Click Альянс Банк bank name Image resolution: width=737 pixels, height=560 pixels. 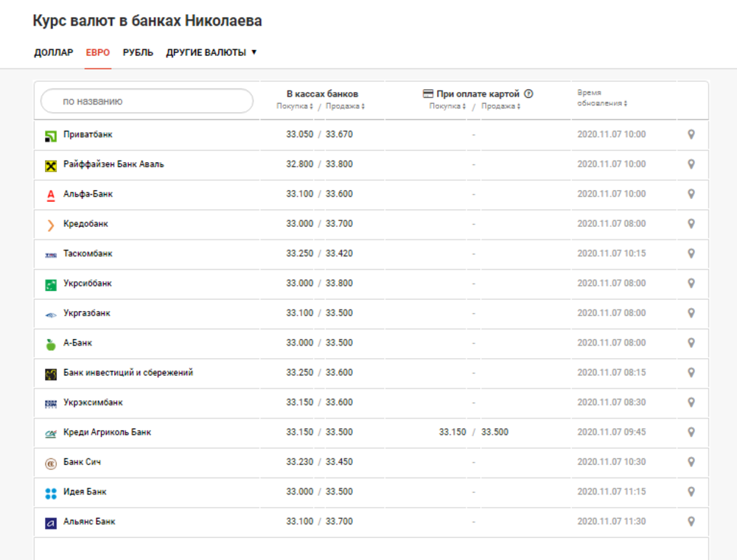tap(89, 522)
